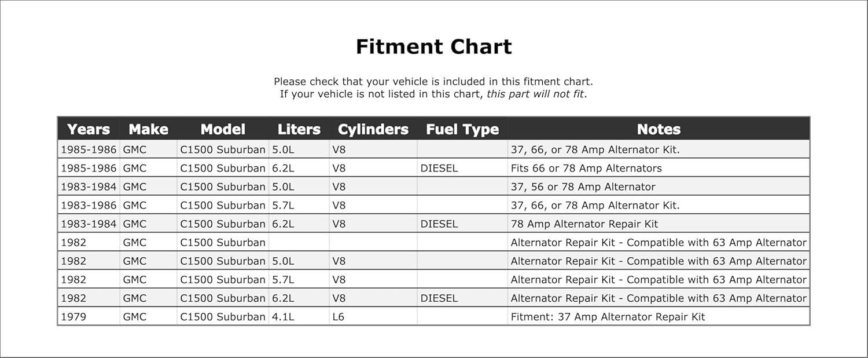
Task: Select the Cylinders column header
Action: click(x=373, y=129)
